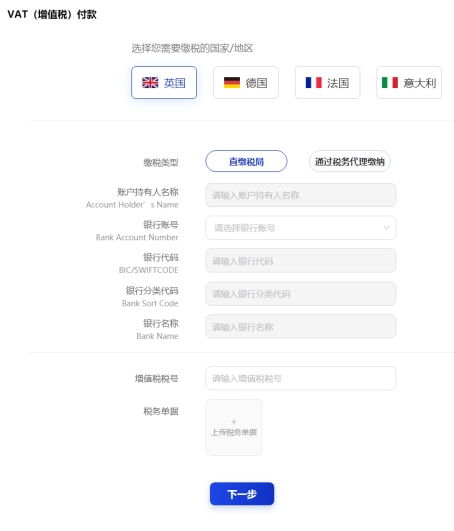Click the 'Account Holder's Name' label
The image size is (454, 531).
click(x=132, y=205)
